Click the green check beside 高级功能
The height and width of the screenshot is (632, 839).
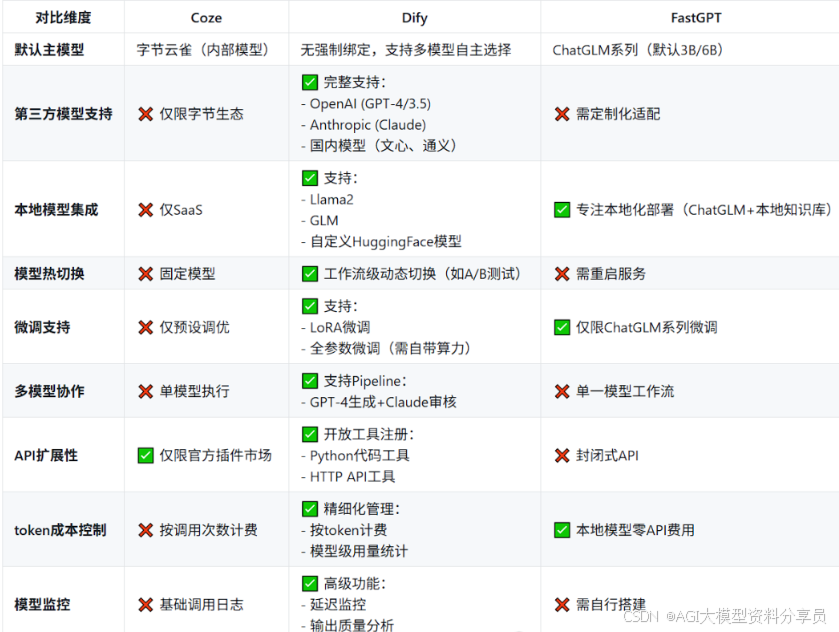coord(310,583)
